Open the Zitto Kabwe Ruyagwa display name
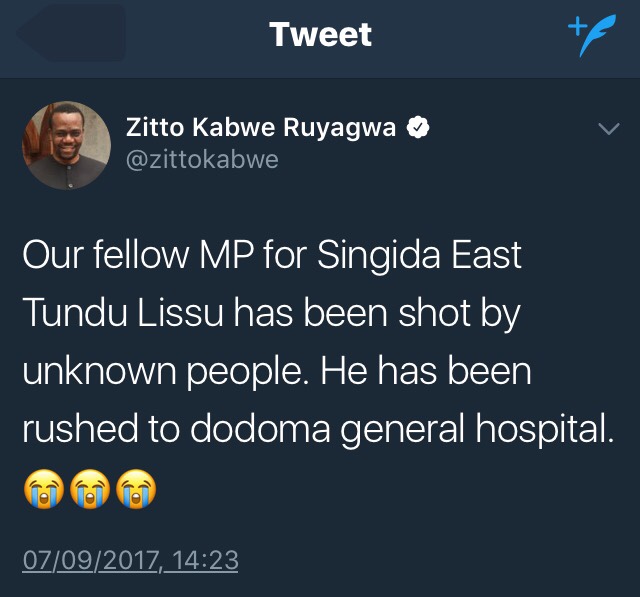The image size is (640, 597). pyautogui.click(x=261, y=127)
